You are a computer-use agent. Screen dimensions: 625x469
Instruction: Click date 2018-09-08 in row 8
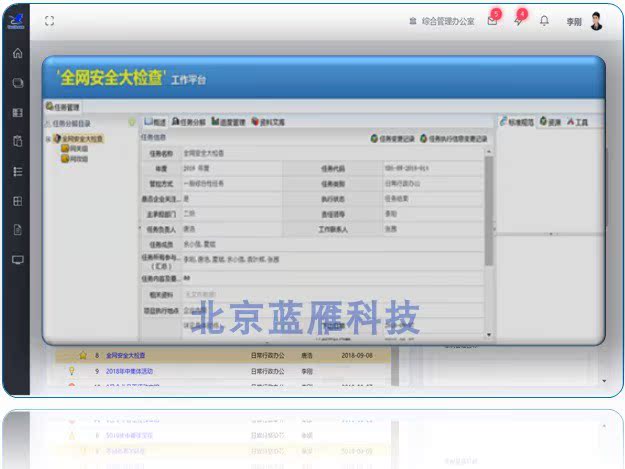coord(357,355)
